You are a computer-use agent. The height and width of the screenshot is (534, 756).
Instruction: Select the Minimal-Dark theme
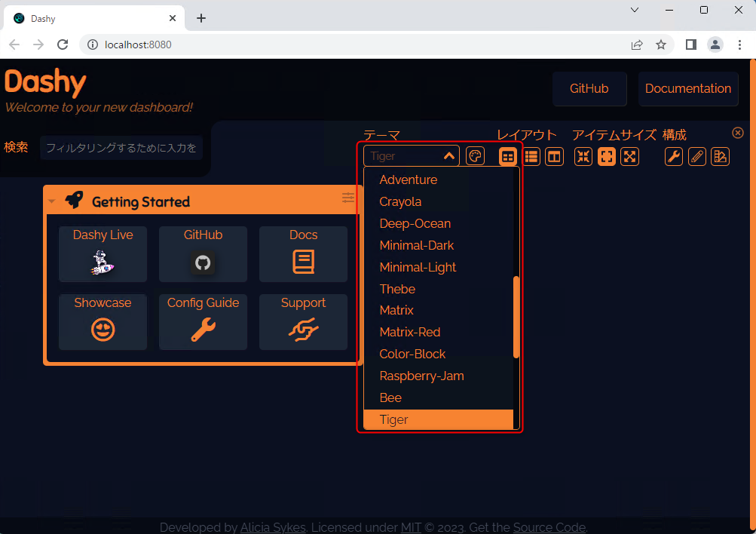[x=438, y=245]
